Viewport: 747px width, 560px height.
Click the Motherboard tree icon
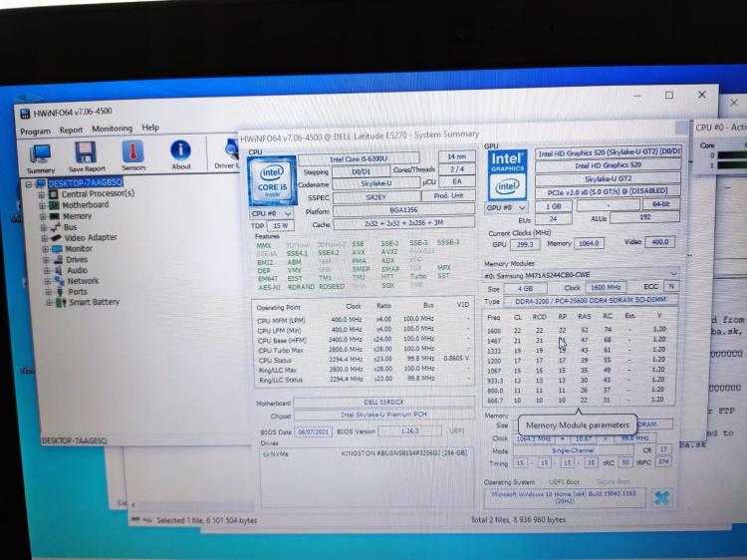point(55,205)
